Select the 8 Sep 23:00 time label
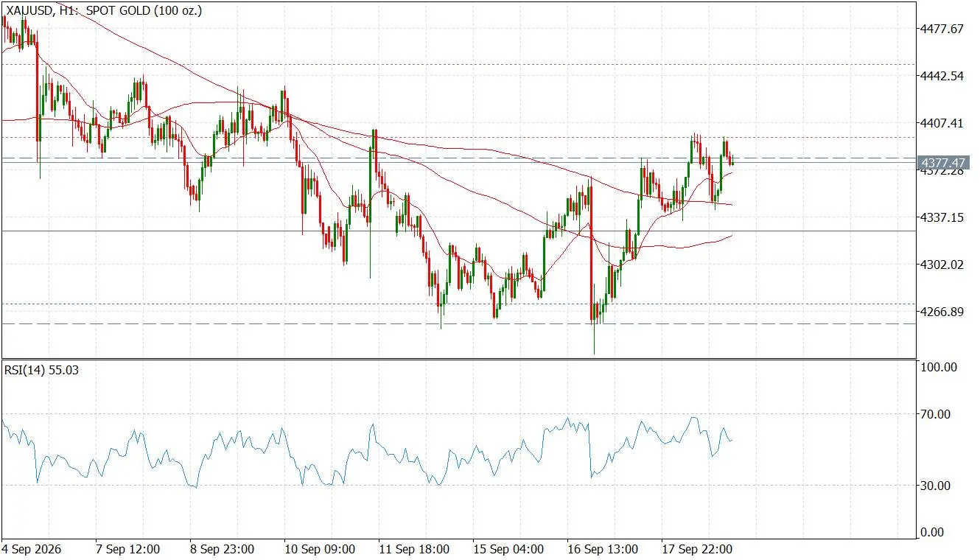 pyautogui.click(x=222, y=550)
